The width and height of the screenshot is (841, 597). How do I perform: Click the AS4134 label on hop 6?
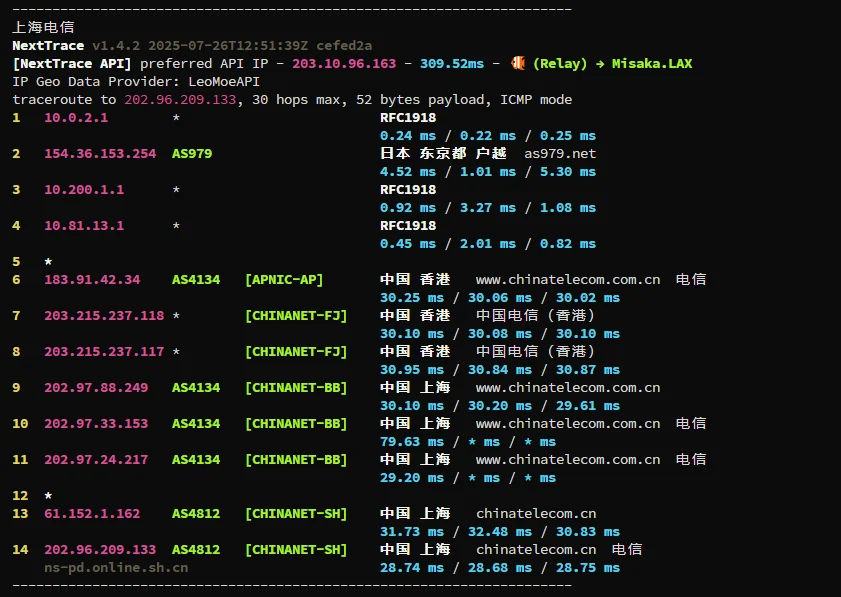click(x=196, y=279)
